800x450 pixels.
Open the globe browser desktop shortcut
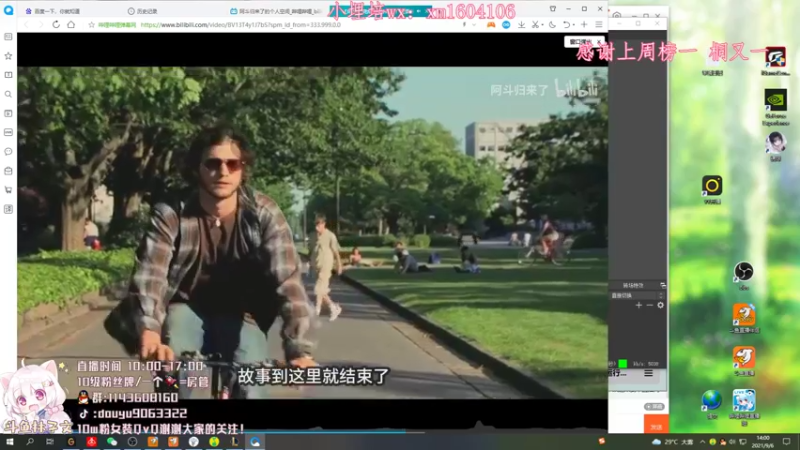(712, 404)
